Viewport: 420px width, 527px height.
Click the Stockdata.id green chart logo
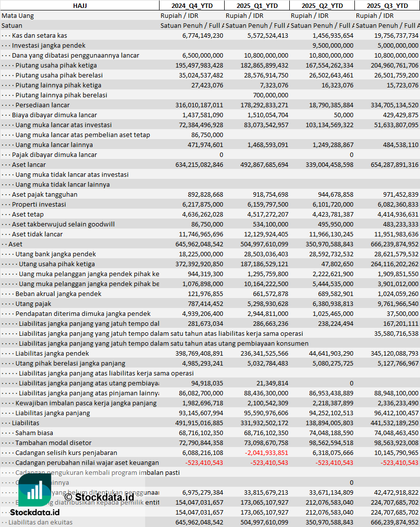[34, 490]
